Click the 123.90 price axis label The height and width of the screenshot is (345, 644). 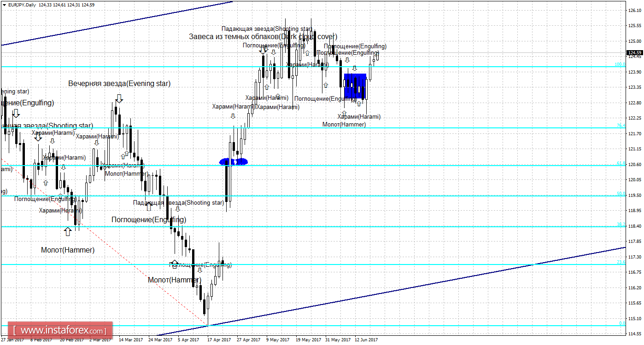point(635,72)
